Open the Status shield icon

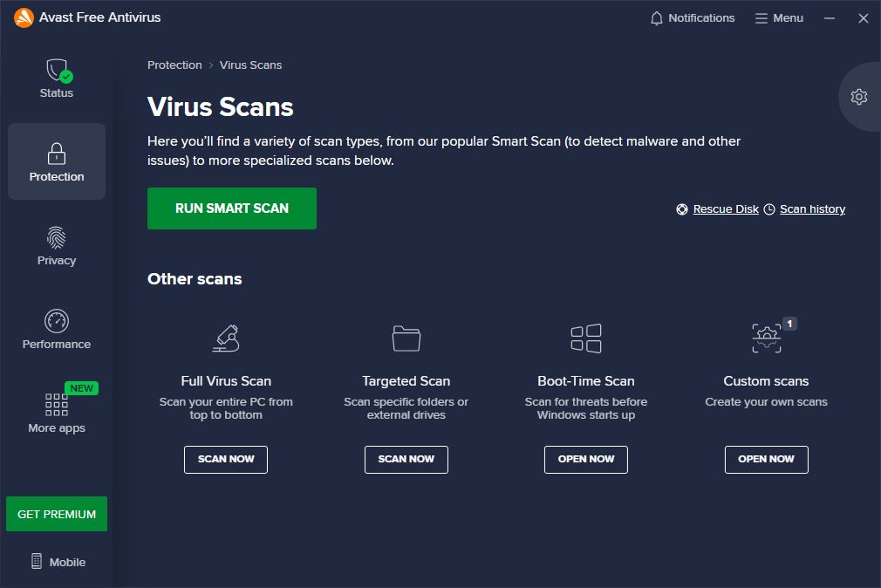pos(58,71)
